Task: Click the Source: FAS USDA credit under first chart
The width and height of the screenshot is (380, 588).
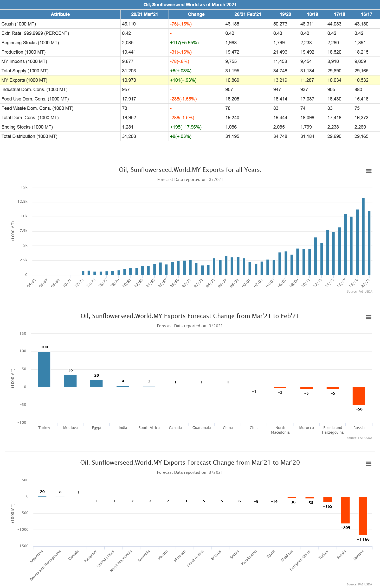Action: 359,292
